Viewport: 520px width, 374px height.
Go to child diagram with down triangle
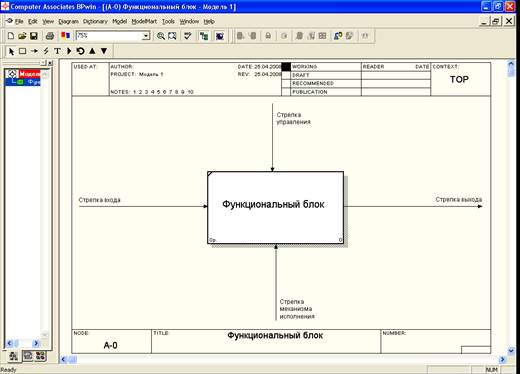click(104, 51)
